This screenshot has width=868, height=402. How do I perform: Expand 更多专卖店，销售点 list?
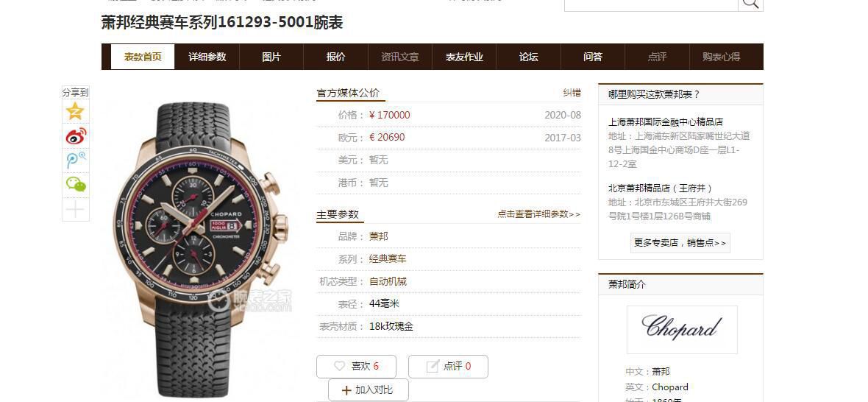click(x=680, y=242)
